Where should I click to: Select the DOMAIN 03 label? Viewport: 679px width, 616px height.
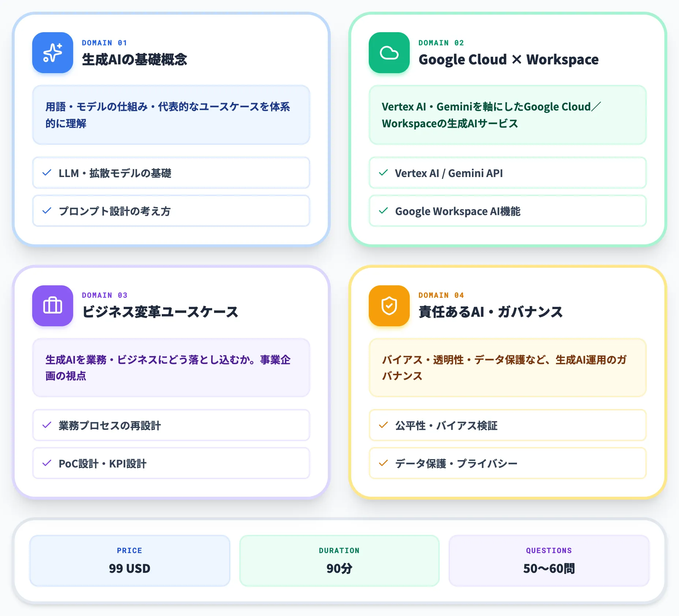click(x=105, y=295)
